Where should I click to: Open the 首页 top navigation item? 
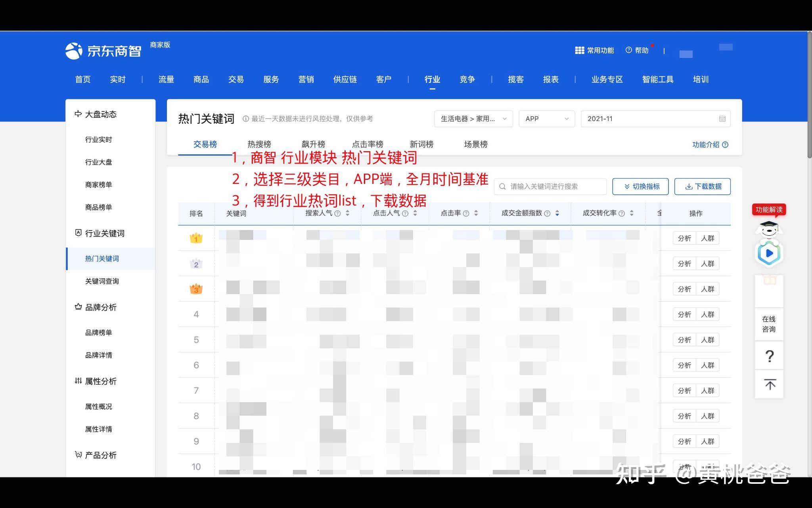pyautogui.click(x=83, y=79)
